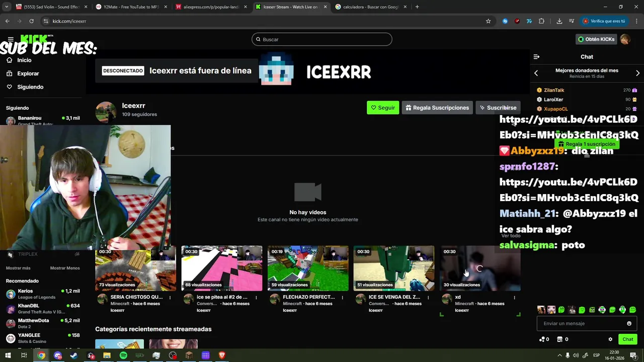Image resolution: width=644 pixels, height=362 pixels.
Task: Click Verifica que eres tú
Action: coord(604,21)
